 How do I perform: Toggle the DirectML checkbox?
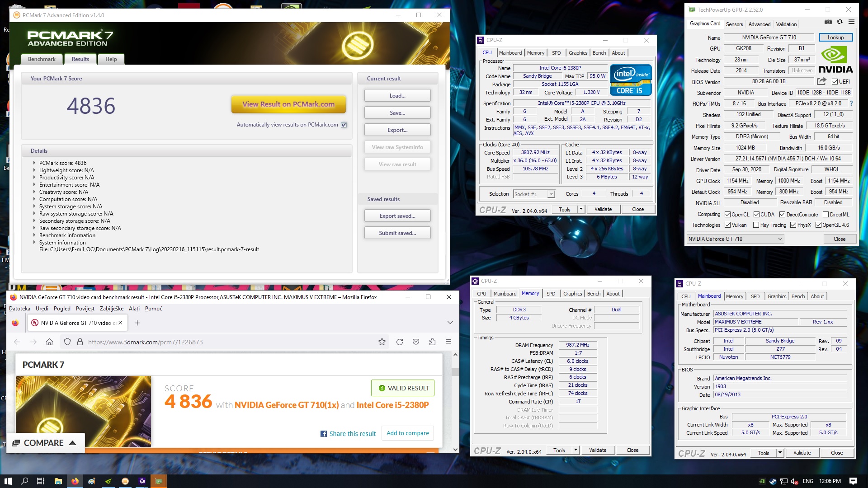pos(826,215)
